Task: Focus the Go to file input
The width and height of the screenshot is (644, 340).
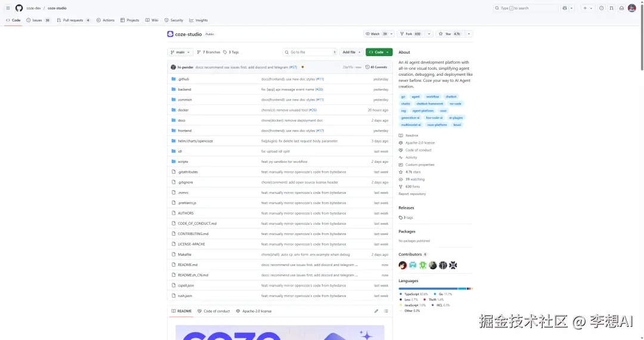Action: 310,52
